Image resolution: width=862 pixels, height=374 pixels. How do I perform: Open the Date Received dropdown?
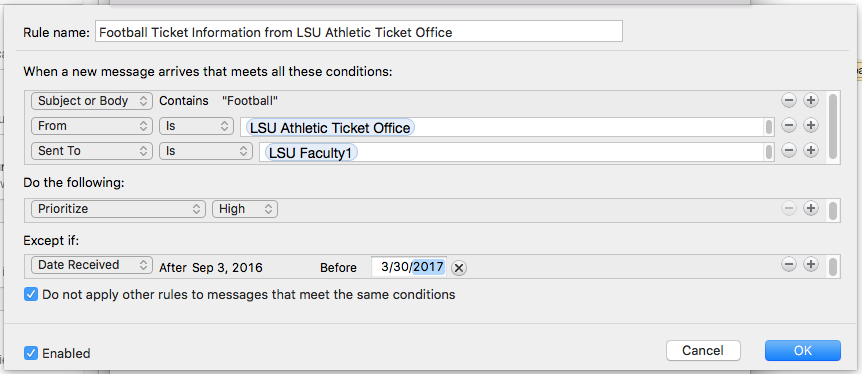pos(92,265)
